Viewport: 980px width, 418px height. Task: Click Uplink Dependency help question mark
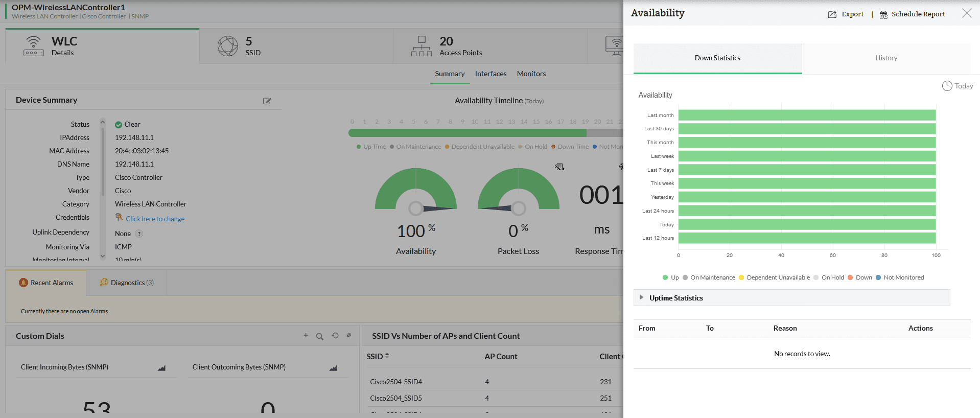tap(139, 234)
